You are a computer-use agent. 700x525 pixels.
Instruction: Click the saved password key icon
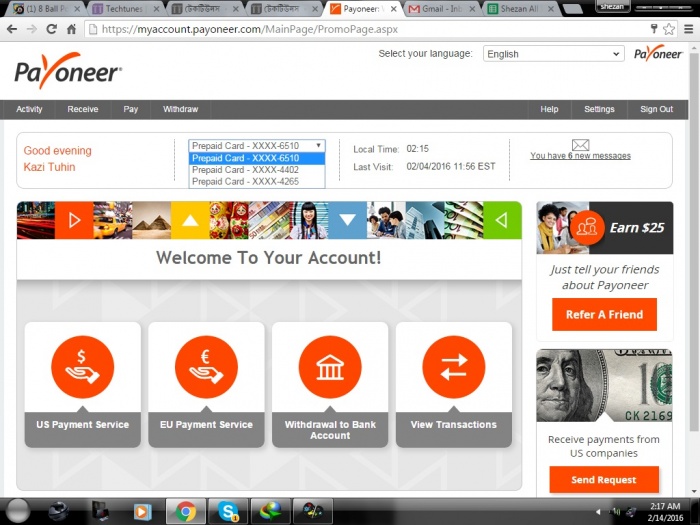pos(654,29)
